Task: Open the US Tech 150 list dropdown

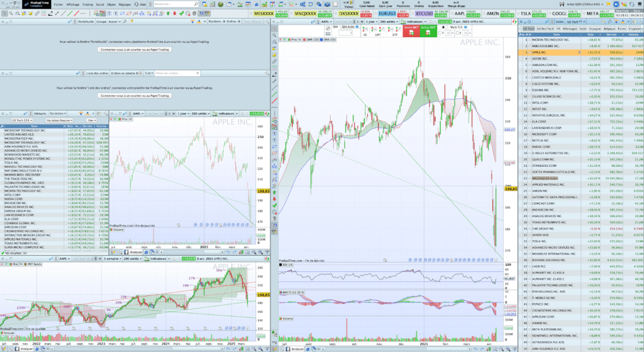Action: 22,120
